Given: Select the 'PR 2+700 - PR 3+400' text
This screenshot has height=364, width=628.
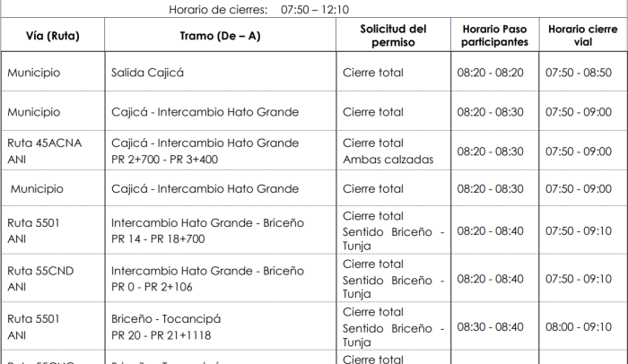Looking at the screenshot, I should pos(164,160).
